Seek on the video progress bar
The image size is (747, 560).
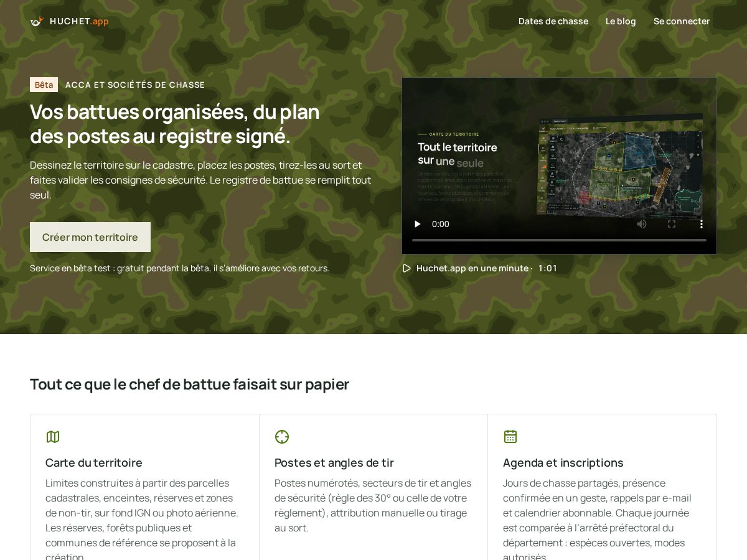(559, 240)
